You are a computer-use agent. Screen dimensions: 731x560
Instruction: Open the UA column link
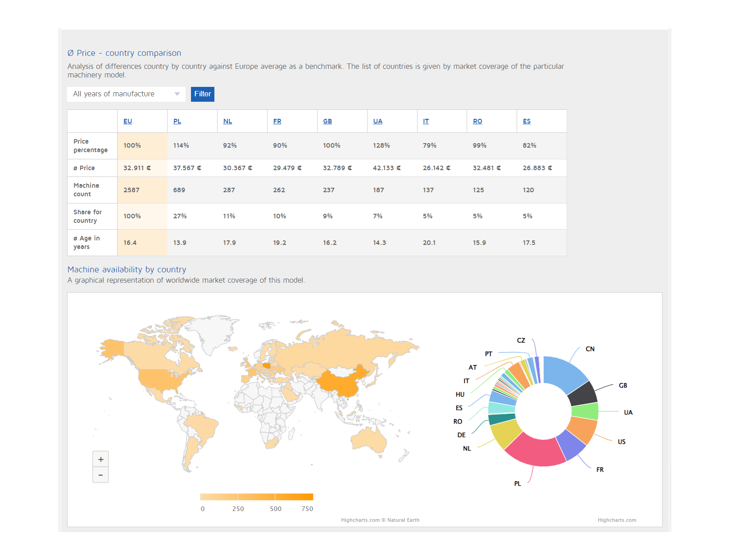coord(378,121)
